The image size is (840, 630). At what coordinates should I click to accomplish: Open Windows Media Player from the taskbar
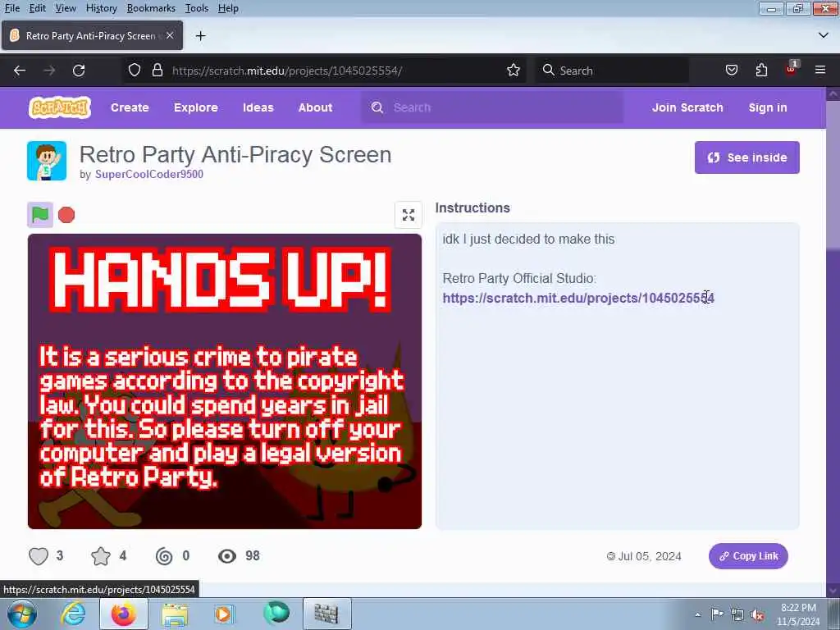pos(224,614)
